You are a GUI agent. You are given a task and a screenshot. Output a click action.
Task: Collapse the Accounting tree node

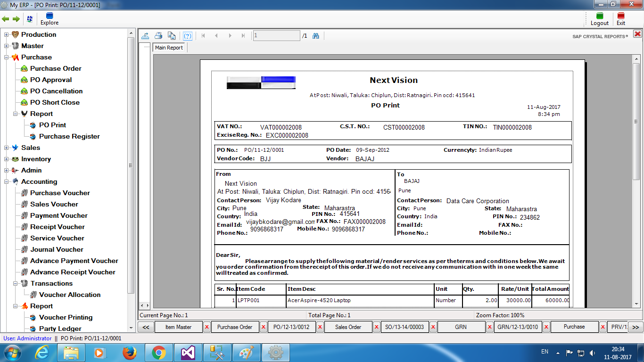[x=7, y=181]
